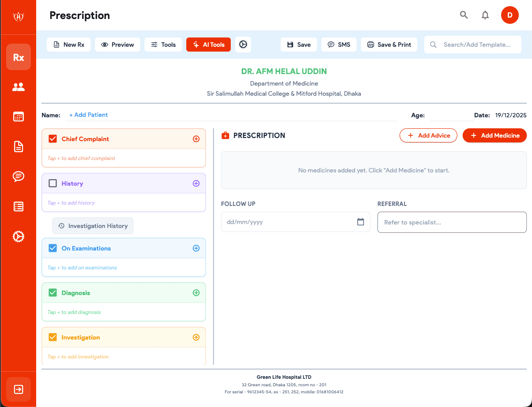Click the Add Medicine button
Screen dimensions: 532x407
[495, 135]
